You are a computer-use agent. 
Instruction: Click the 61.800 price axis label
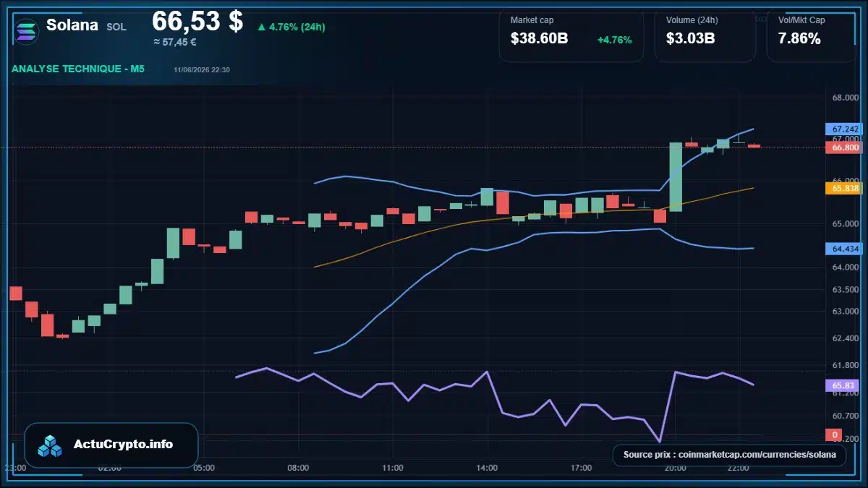pos(845,365)
